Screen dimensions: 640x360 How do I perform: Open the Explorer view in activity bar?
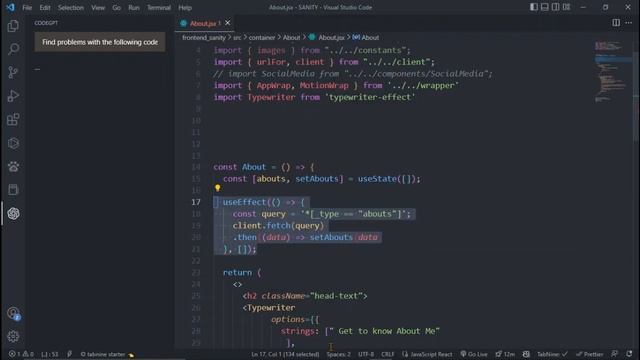click(13, 26)
